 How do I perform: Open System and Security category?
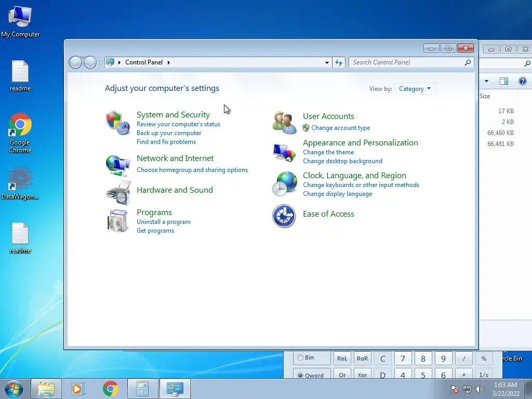click(x=173, y=115)
